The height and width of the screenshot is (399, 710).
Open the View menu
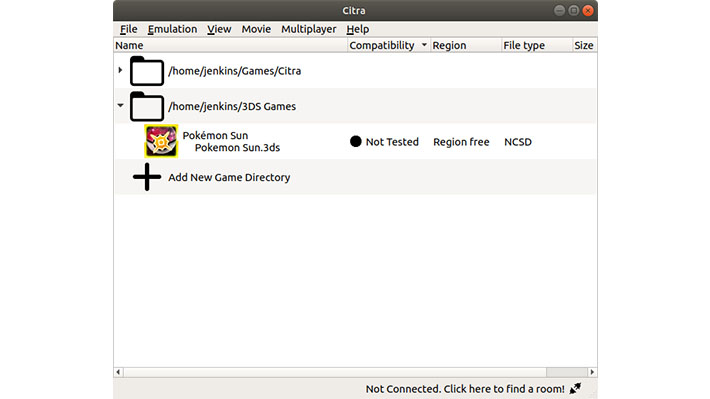coord(219,29)
